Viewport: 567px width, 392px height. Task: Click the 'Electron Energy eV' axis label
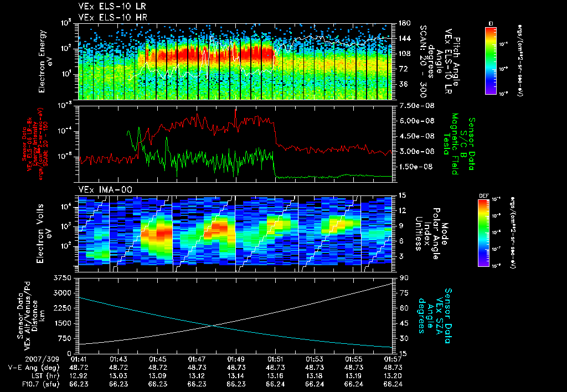[45, 61]
